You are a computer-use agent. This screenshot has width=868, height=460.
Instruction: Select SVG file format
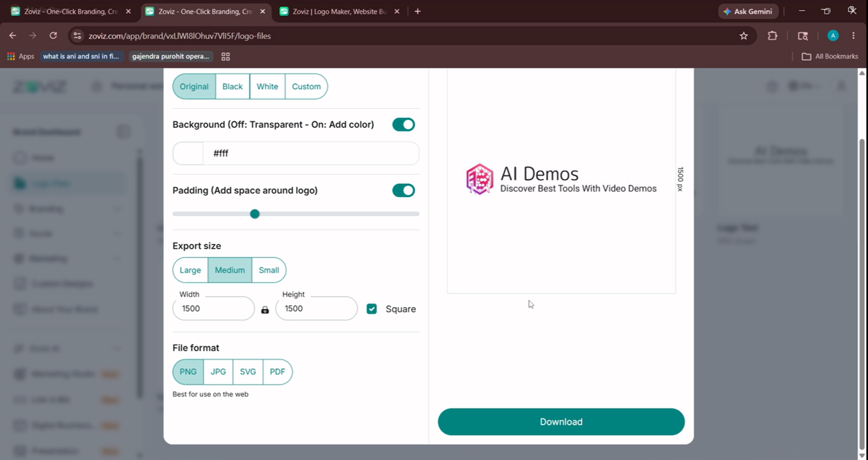[x=248, y=372]
